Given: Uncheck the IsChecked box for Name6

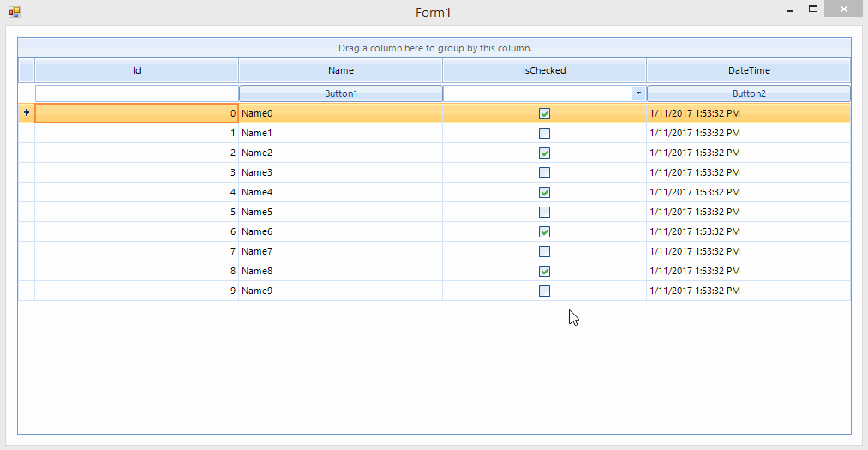Looking at the screenshot, I should pos(544,231).
